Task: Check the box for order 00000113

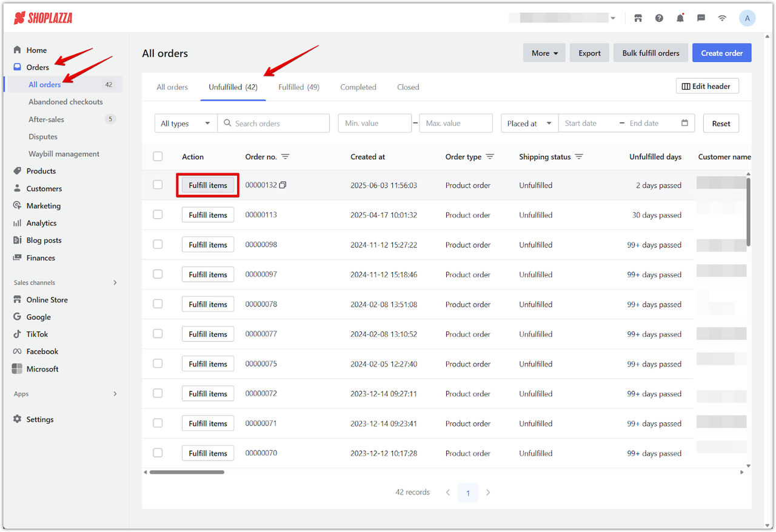Action: [158, 214]
